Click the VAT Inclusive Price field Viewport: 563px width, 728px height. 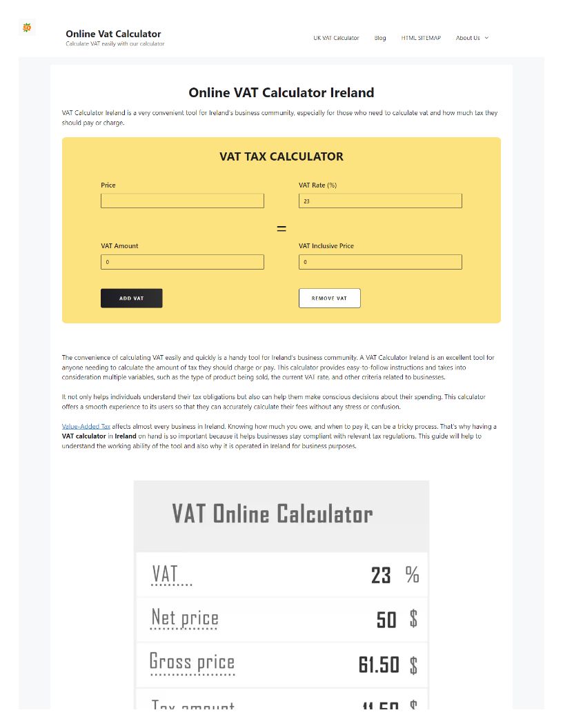pos(380,262)
